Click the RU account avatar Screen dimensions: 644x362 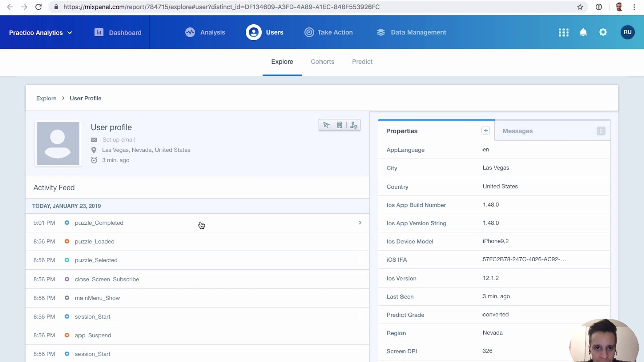627,32
